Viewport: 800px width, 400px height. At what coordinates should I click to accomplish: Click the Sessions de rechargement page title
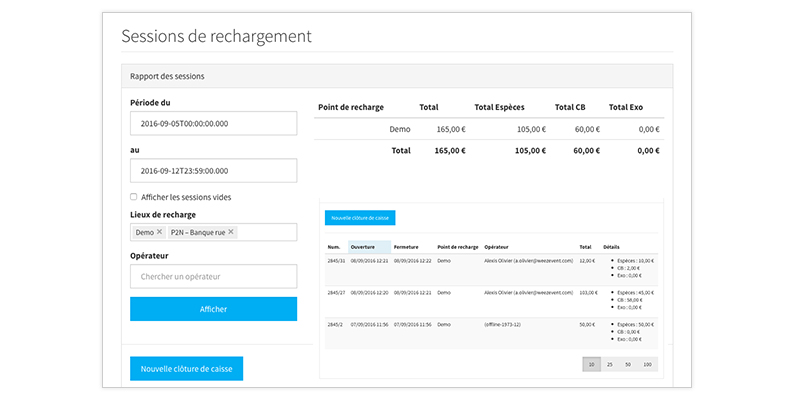pyautogui.click(x=216, y=36)
